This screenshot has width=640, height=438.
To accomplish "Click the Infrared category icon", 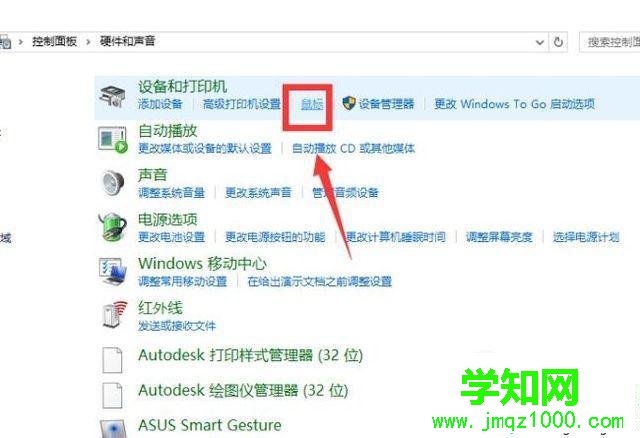I will 114,314.
